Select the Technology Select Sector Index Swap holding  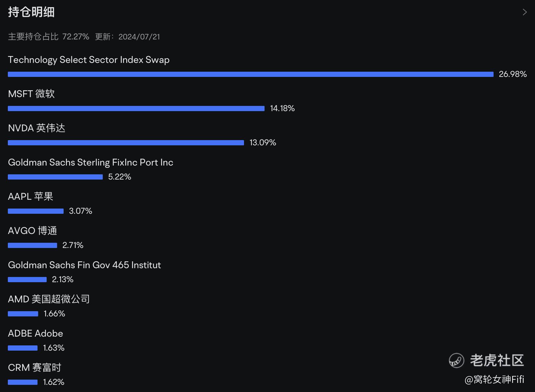pyautogui.click(x=89, y=60)
